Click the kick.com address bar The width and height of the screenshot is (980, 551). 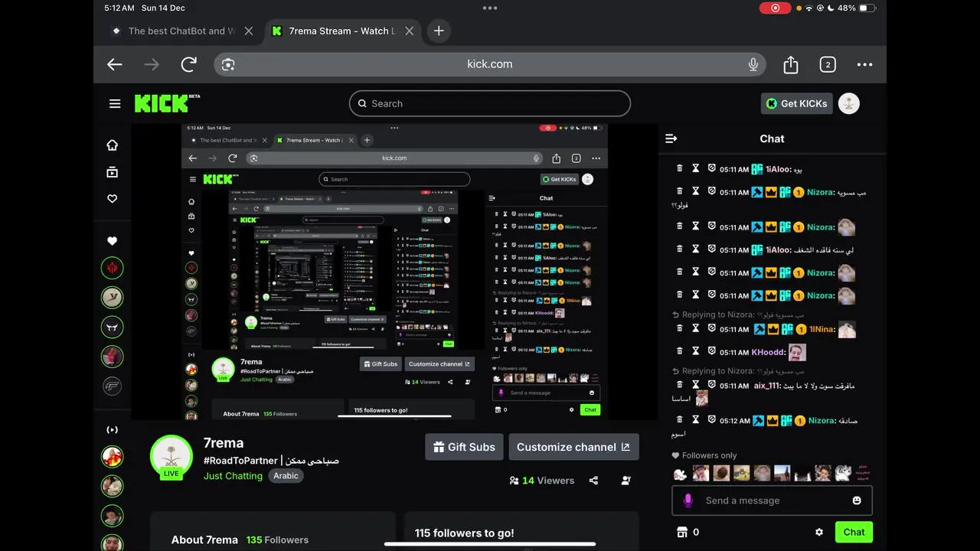tap(490, 64)
